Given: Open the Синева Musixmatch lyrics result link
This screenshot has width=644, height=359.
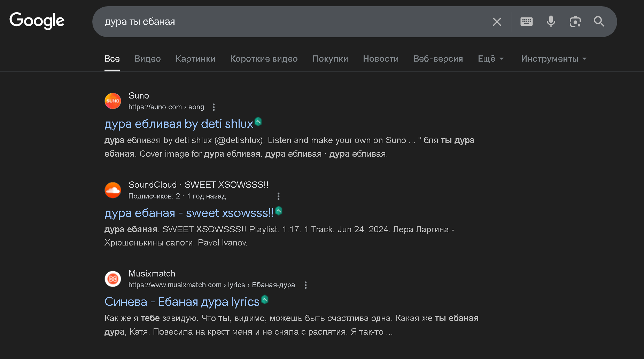Looking at the screenshot, I should click(x=182, y=302).
